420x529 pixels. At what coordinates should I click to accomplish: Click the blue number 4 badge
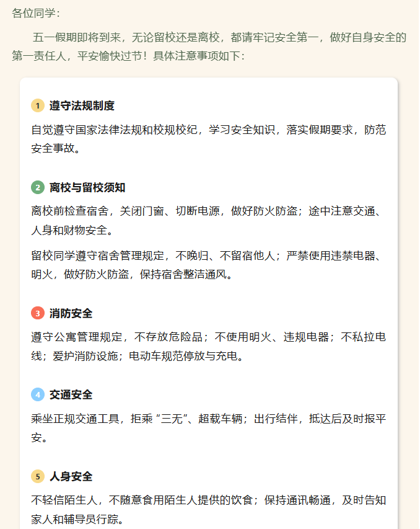pyautogui.click(x=38, y=394)
